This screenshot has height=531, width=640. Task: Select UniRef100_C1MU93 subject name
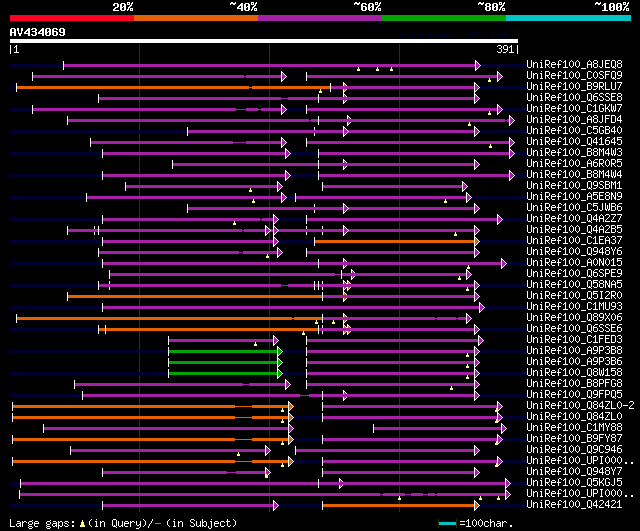(x=574, y=307)
